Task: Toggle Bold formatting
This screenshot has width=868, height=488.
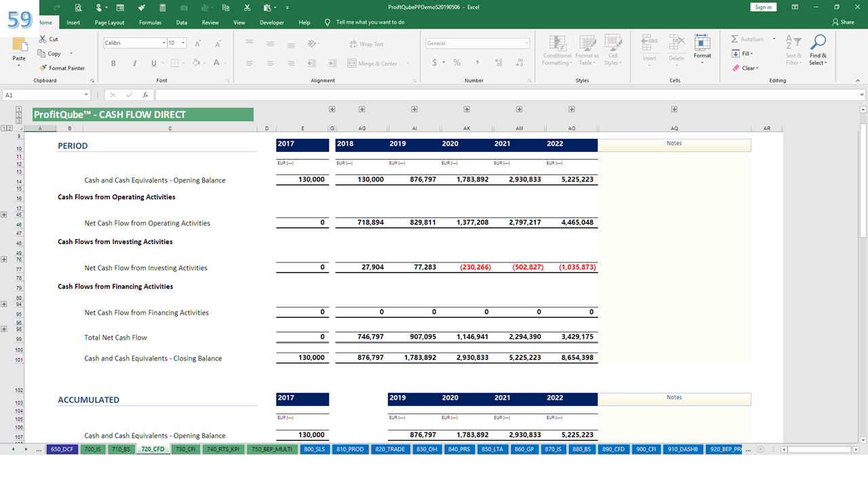Action: point(113,63)
